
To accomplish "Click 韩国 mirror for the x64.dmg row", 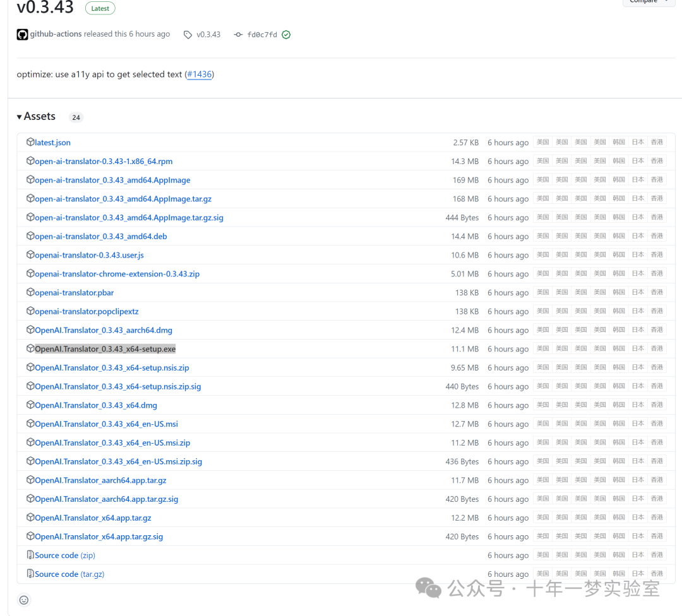I will point(618,405).
